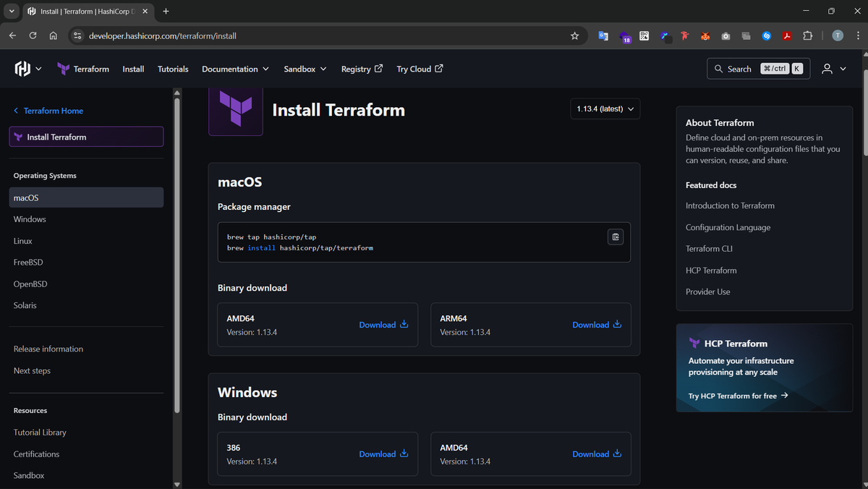Open the user account menu
This screenshot has width=868, height=489.
coord(833,69)
